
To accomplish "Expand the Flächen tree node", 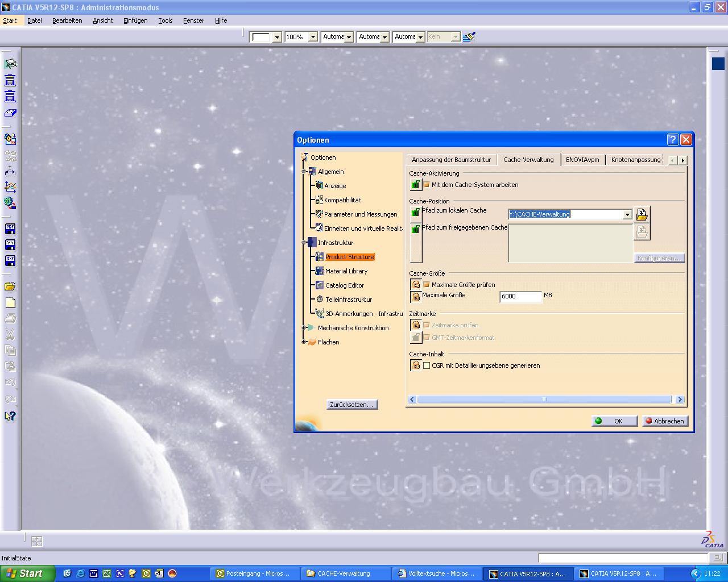I will 304,342.
